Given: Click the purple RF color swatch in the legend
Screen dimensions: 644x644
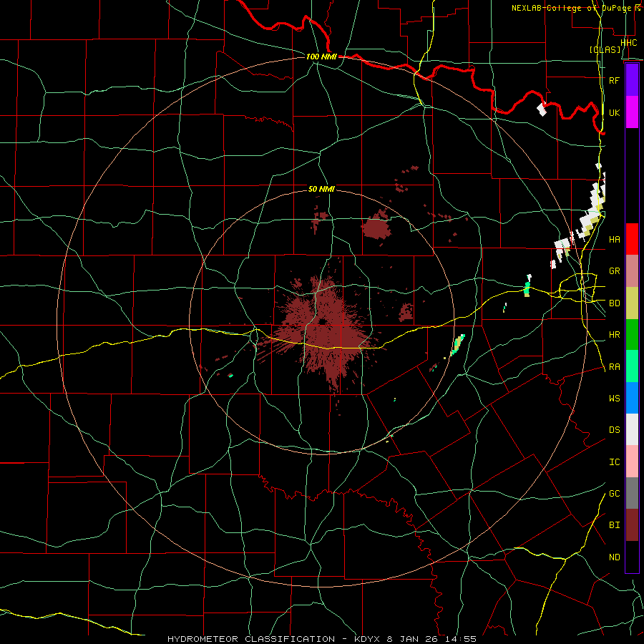Looking at the screenshot, I should (632, 80).
